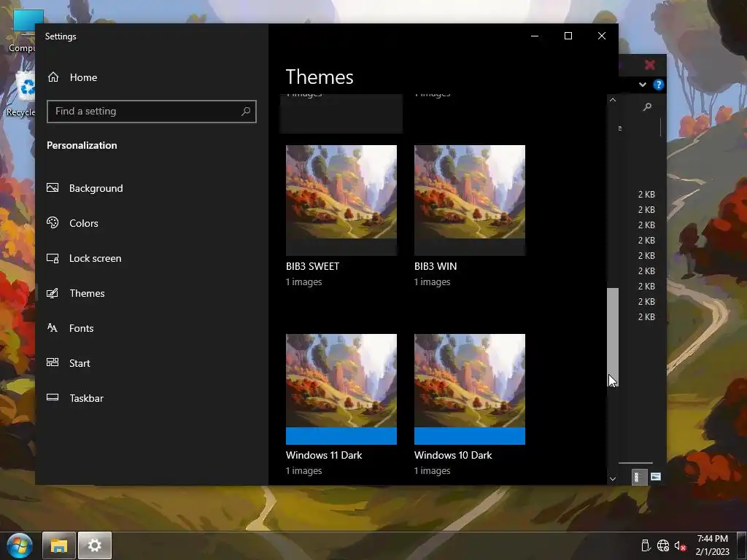The height and width of the screenshot is (560, 747).
Task: Apply the BIB3 WIN theme thumbnail
Action: (x=470, y=200)
